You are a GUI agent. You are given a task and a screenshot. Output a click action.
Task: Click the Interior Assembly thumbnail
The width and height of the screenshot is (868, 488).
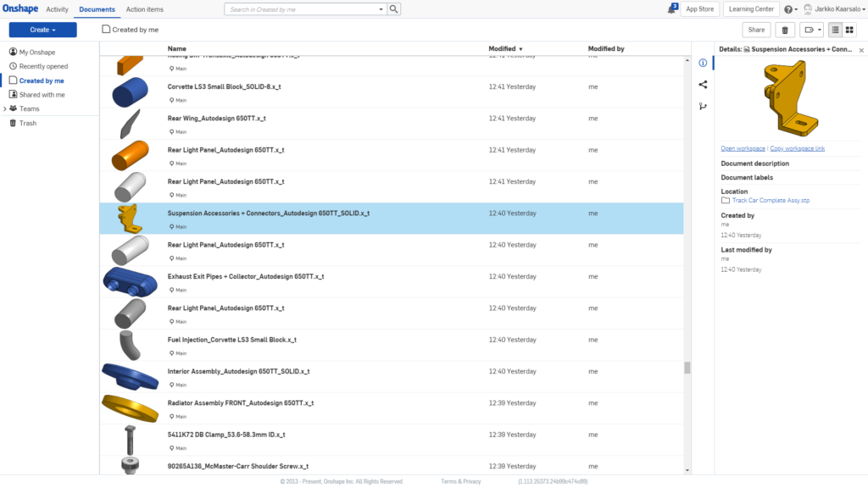130,377
